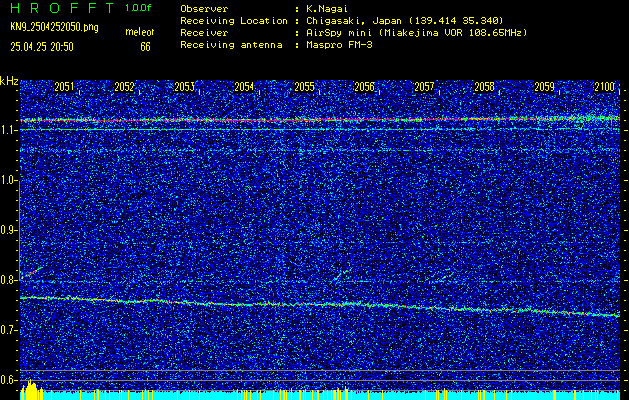Viewport: 629px width, 400px height.
Task: Click the 2057 time marker
Action: point(424,87)
